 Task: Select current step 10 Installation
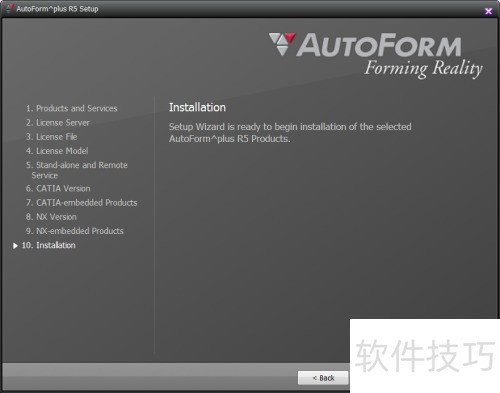point(49,245)
